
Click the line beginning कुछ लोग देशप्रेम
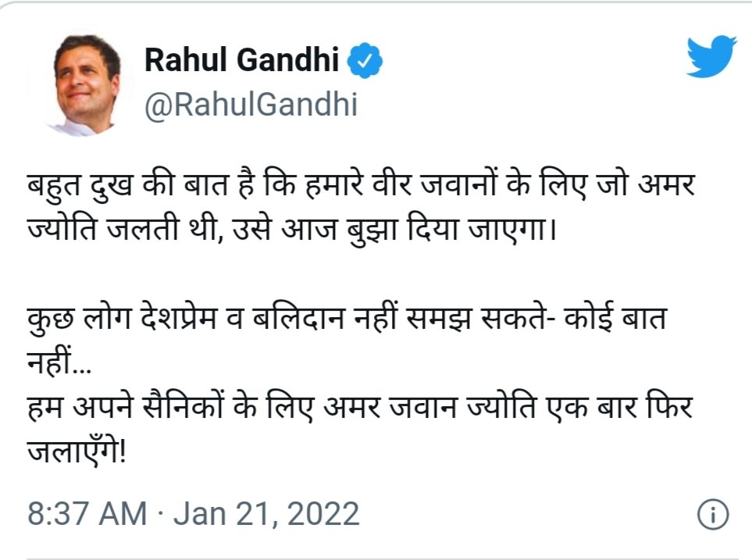(x=346, y=319)
